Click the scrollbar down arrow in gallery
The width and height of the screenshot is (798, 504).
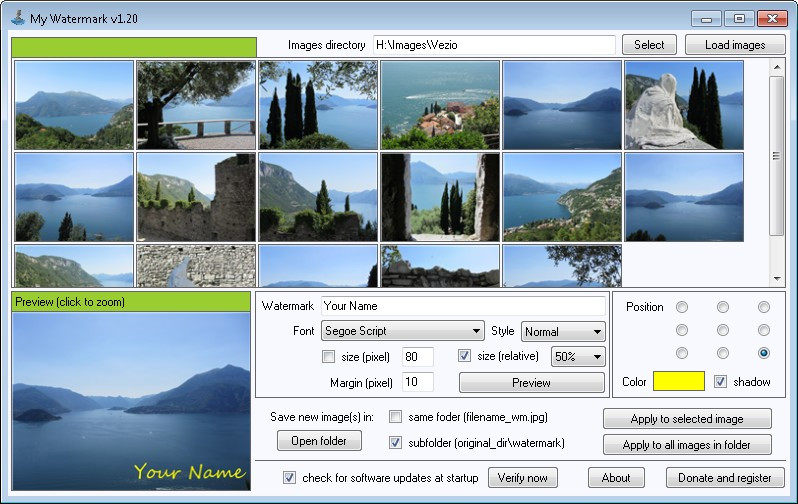tap(777, 279)
